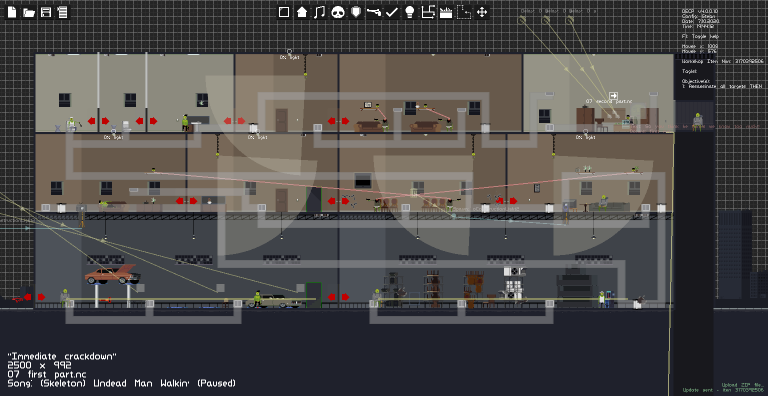Select the black TV screen on the wall
This screenshot has width=768, height=396.
click(363, 181)
